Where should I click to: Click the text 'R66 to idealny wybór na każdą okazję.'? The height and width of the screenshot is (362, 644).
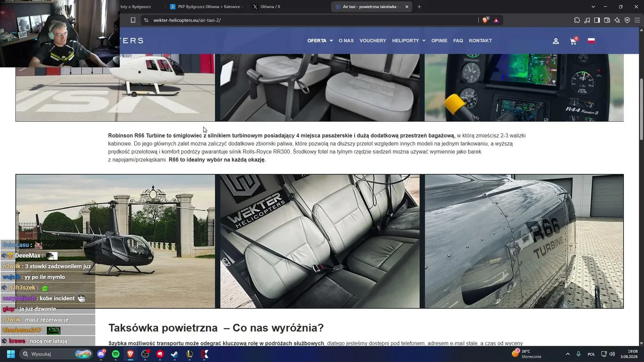point(217,160)
